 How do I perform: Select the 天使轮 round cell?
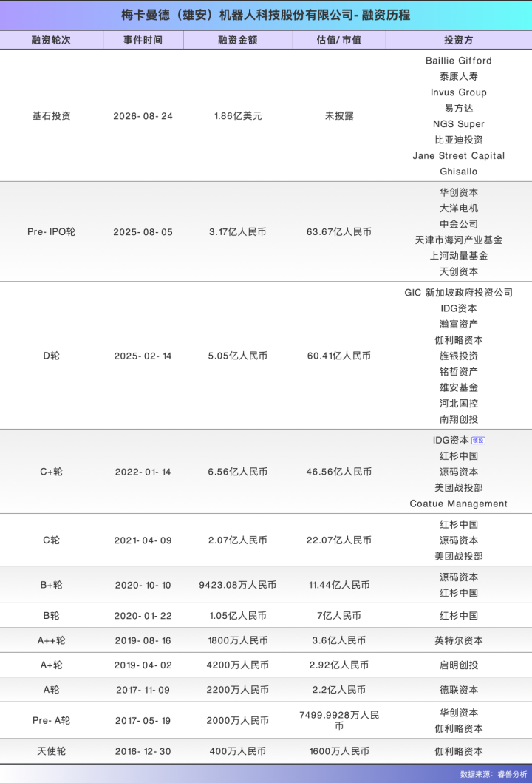pos(52,751)
